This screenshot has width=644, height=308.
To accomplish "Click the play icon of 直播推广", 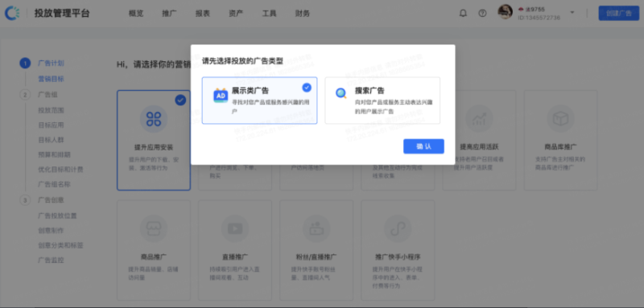I will click(235, 228).
